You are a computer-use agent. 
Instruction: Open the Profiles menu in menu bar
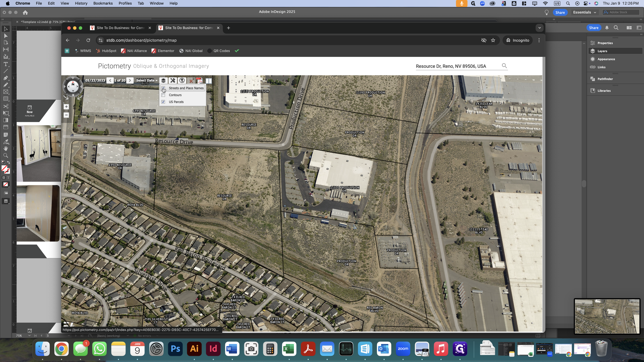(x=125, y=3)
